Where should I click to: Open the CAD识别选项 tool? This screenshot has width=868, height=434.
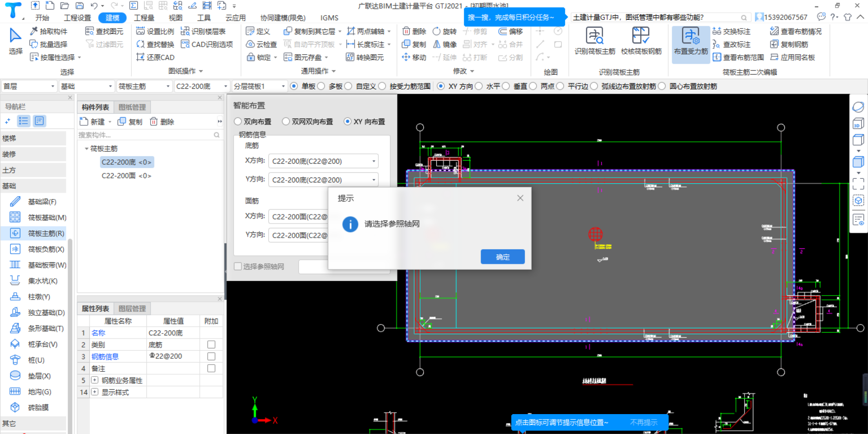pos(207,44)
